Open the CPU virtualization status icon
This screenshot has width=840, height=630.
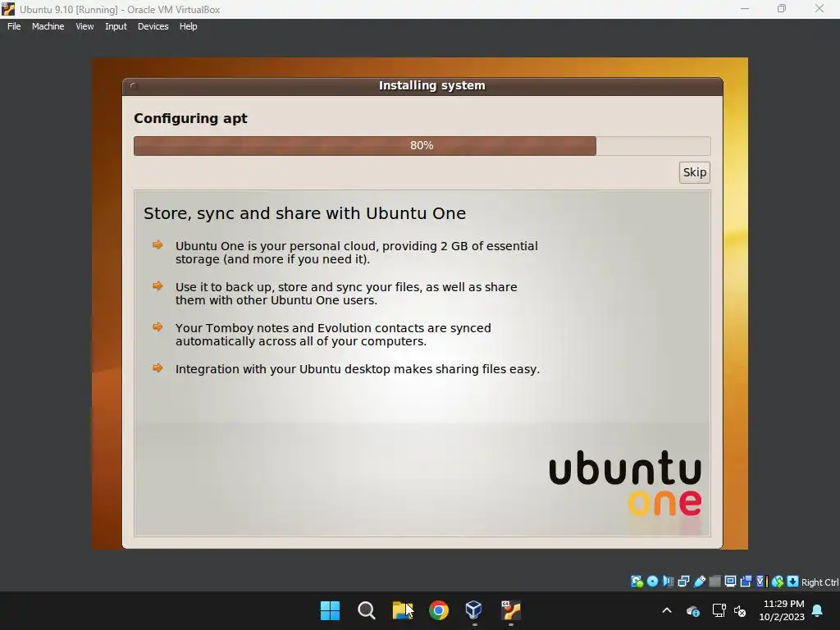click(x=761, y=582)
